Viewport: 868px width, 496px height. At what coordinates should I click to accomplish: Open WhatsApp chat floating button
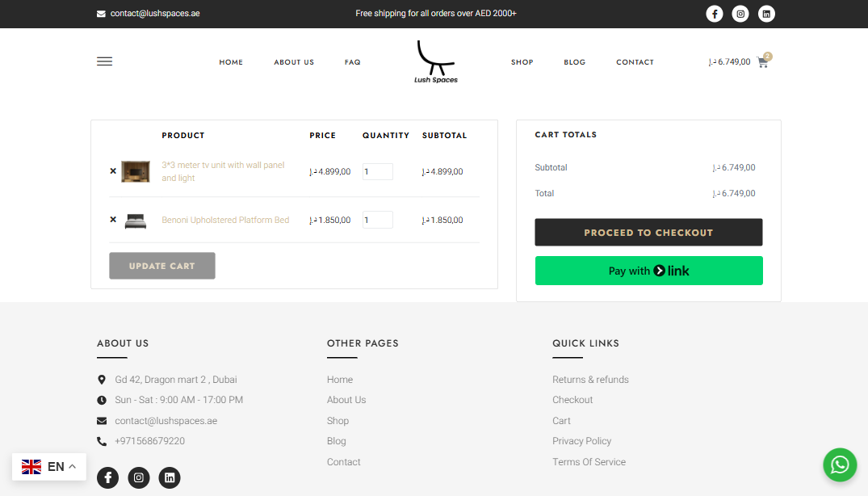(x=840, y=464)
